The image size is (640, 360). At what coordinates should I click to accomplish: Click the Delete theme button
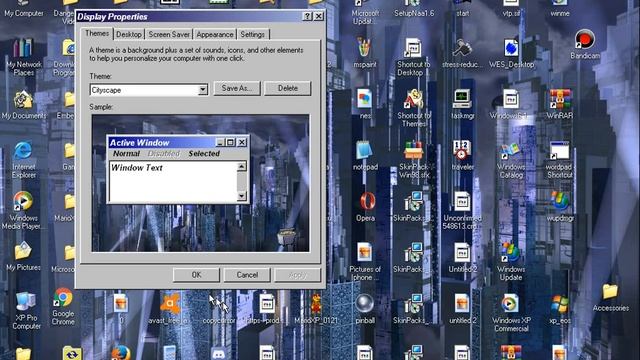[x=287, y=88]
